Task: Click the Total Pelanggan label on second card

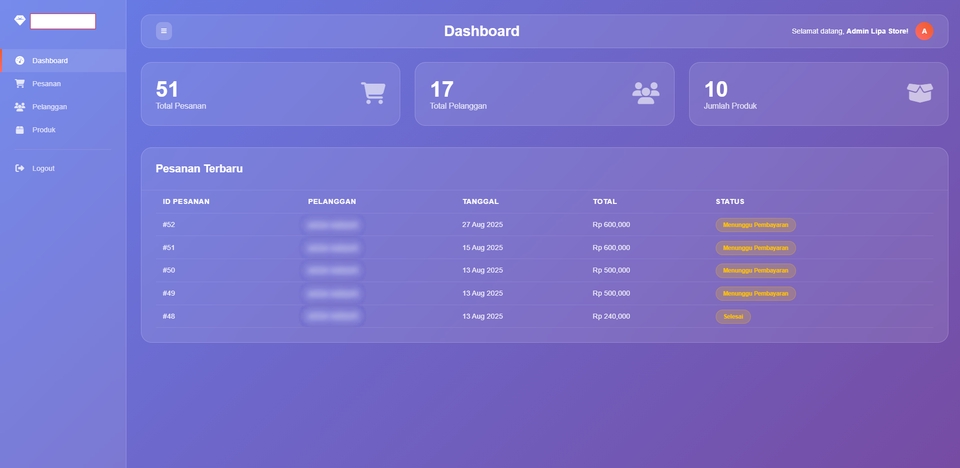Action: click(x=458, y=106)
